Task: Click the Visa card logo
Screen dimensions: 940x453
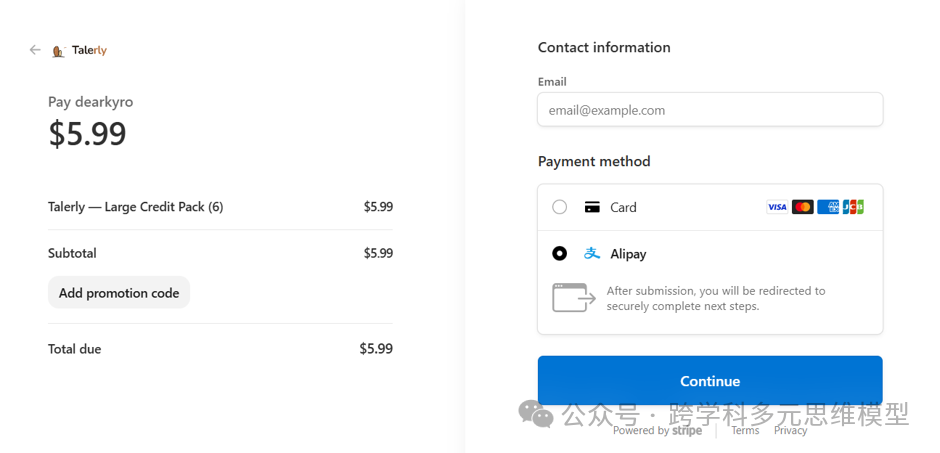Action: click(777, 207)
